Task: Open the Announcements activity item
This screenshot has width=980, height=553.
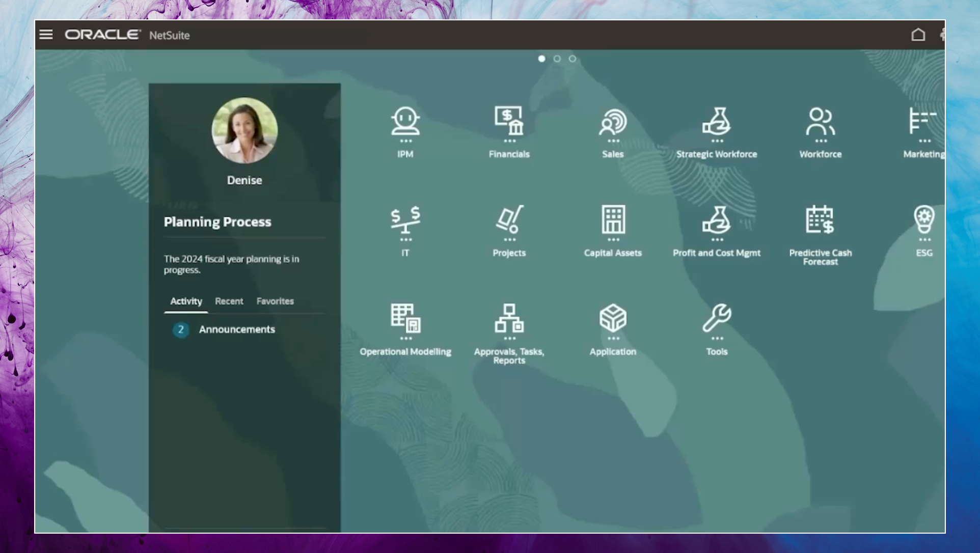Action: [x=237, y=329]
